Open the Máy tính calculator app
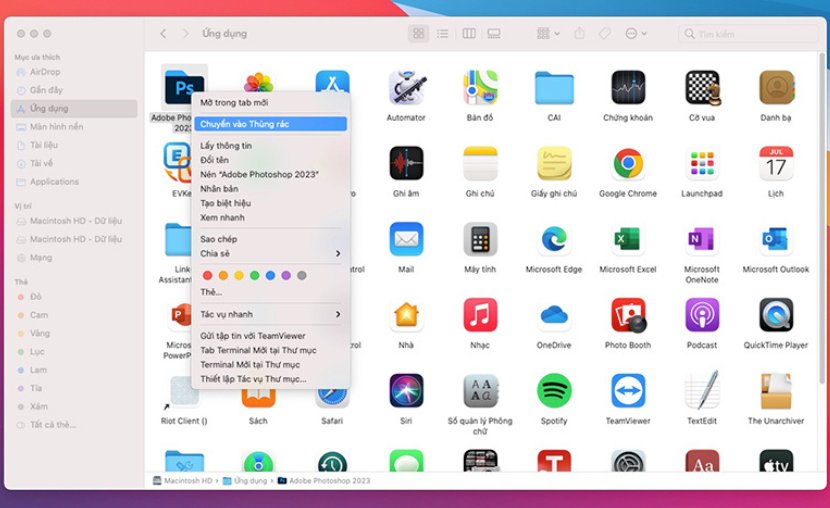The width and height of the screenshot is (830, 508). point(480,239)
